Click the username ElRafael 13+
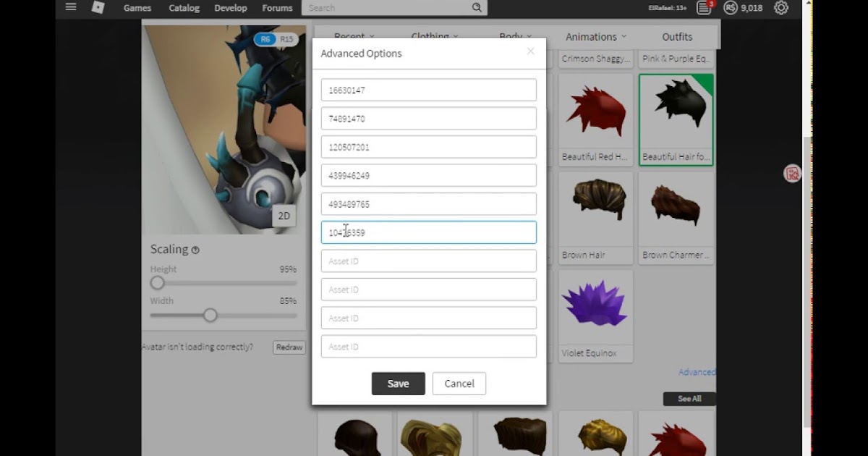The width and height of the screenshot is (868, 456). point(669,8)
